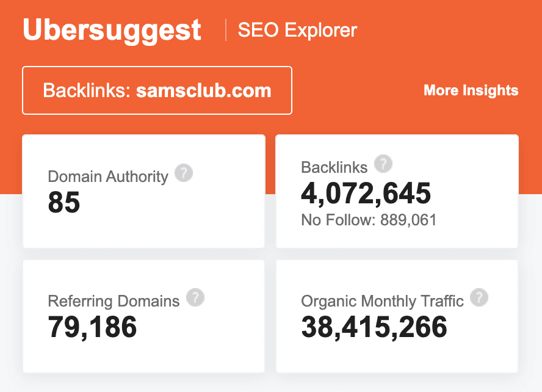Select the Backlinks metric card

(x=397, y=191)
